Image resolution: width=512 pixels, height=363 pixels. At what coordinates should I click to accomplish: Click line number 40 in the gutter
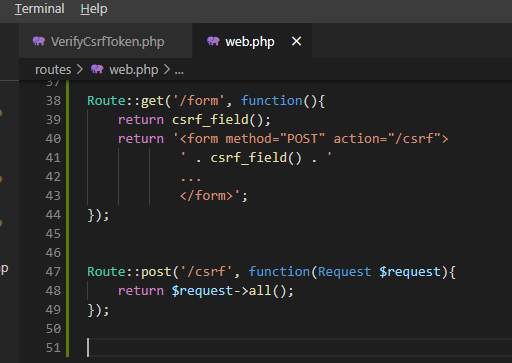(x=53, y=139)
